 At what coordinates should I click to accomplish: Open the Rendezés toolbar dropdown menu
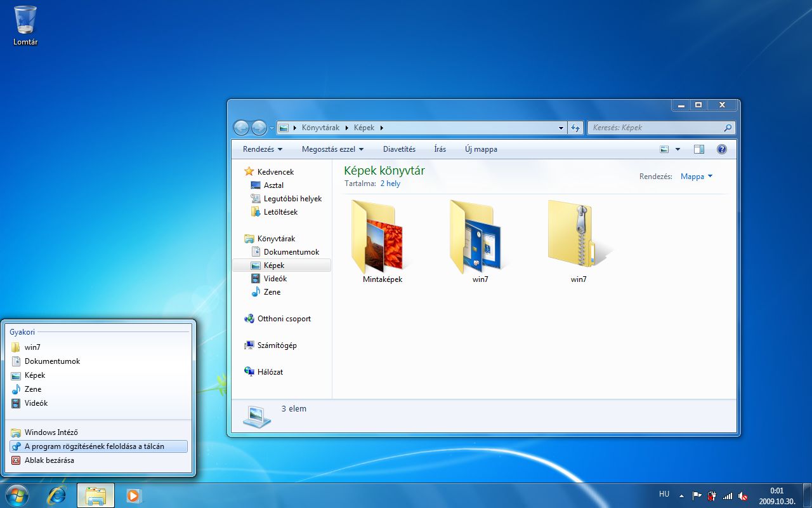pyautogui.click(x=263, y=149)
